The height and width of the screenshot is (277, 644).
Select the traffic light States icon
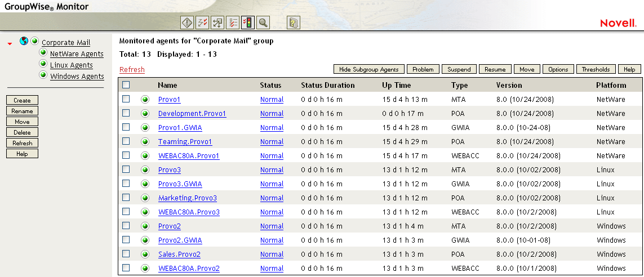(x=248, y=23)
